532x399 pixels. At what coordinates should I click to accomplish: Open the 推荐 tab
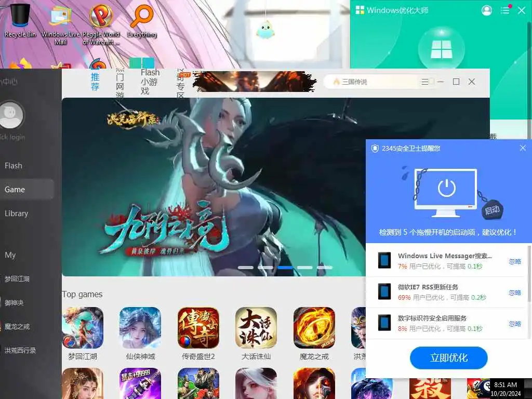[x=96, y=82]
